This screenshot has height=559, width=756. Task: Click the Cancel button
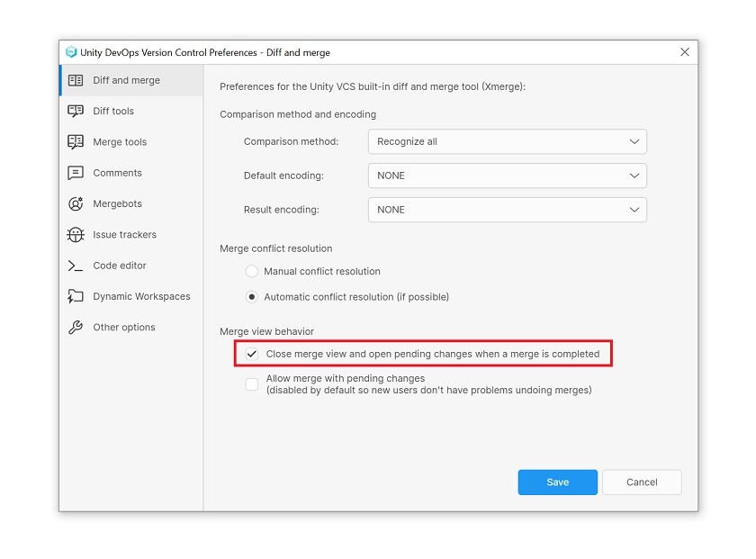tap(641, 482)
